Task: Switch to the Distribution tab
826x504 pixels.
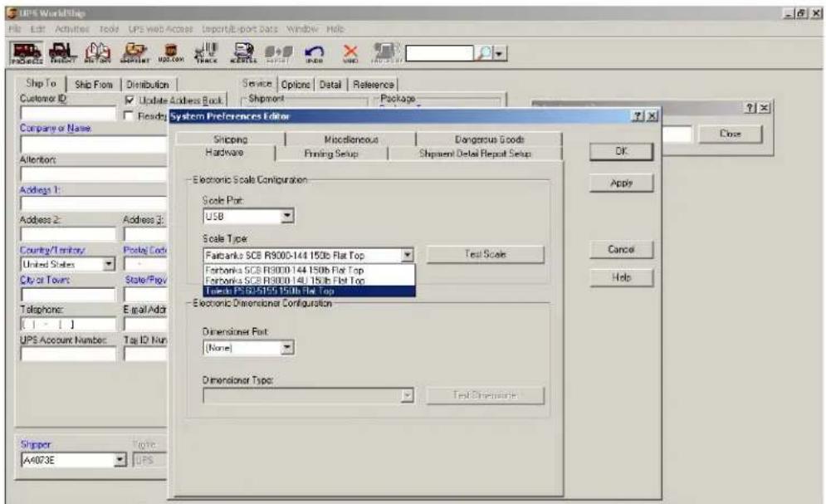Action: click(x=148, y=84)
